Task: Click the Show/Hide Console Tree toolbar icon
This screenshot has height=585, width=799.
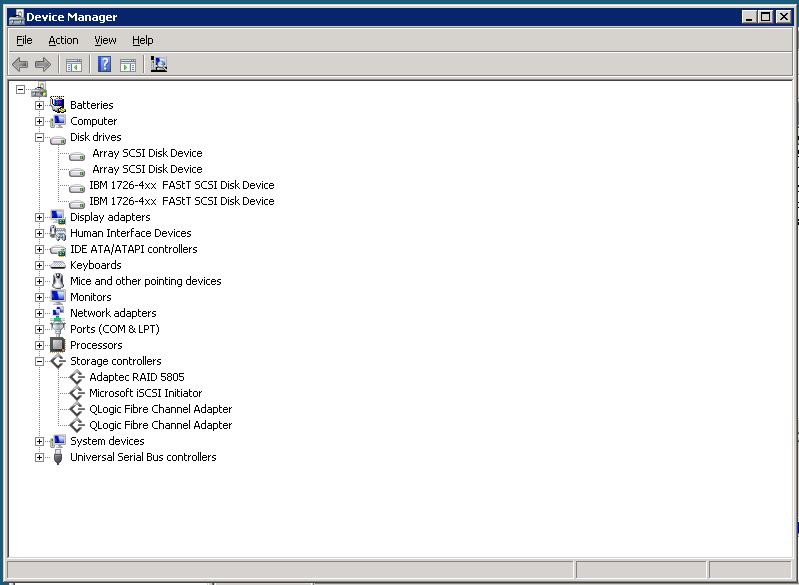Action: (73, 65)
